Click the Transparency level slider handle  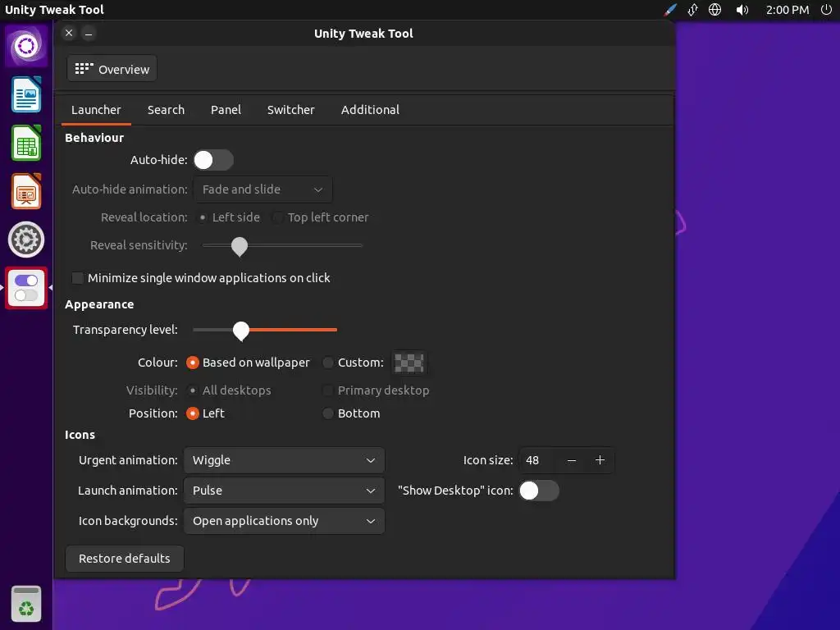tap(241, 331)
